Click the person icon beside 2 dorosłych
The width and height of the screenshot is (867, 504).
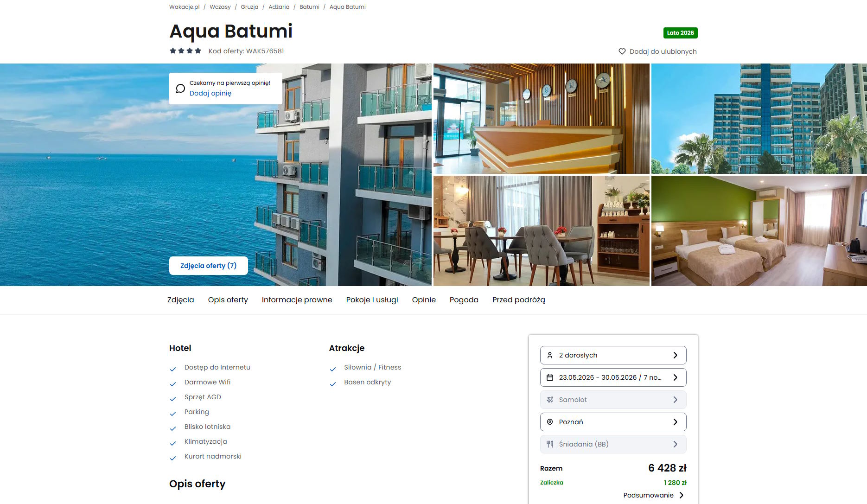550,355
